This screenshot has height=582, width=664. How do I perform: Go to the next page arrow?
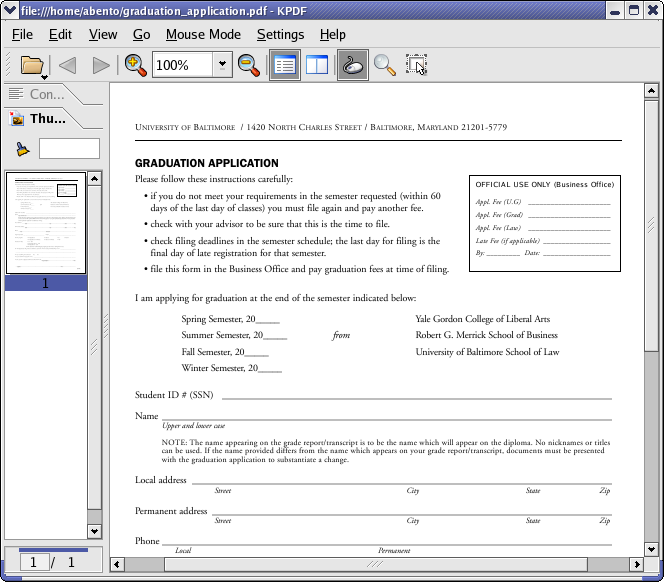pos(100,65)
